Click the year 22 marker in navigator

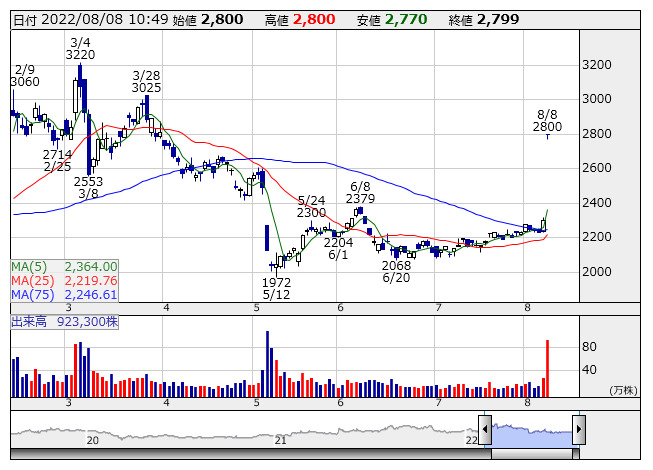pos(471,440)
